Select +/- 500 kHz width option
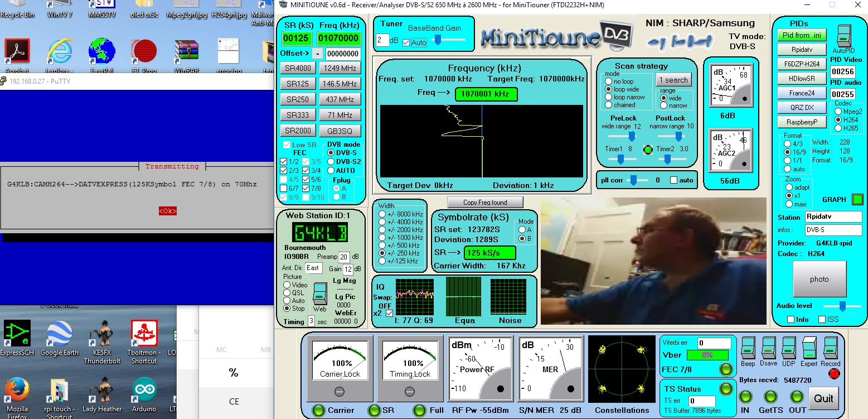 pyautogui.click(x=382, y=245)
